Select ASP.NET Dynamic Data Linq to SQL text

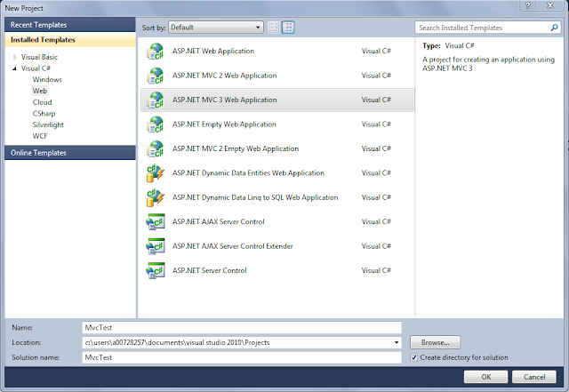(x=255, y=197)
